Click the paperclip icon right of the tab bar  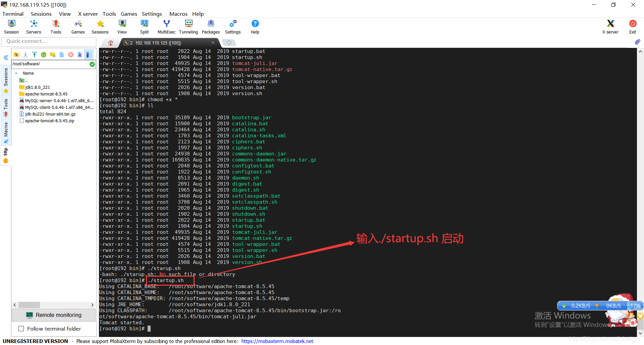637,42
